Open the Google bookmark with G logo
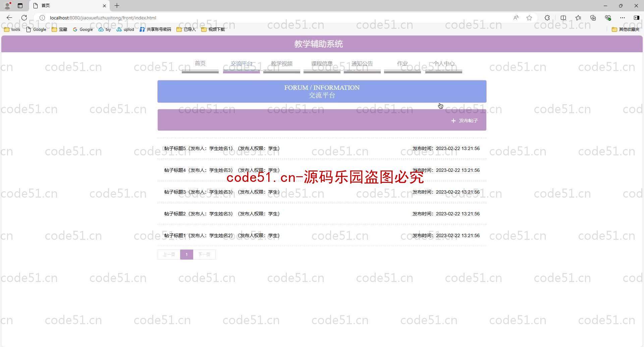Screen dimensions: 644x347 click(x=83, y=29)
